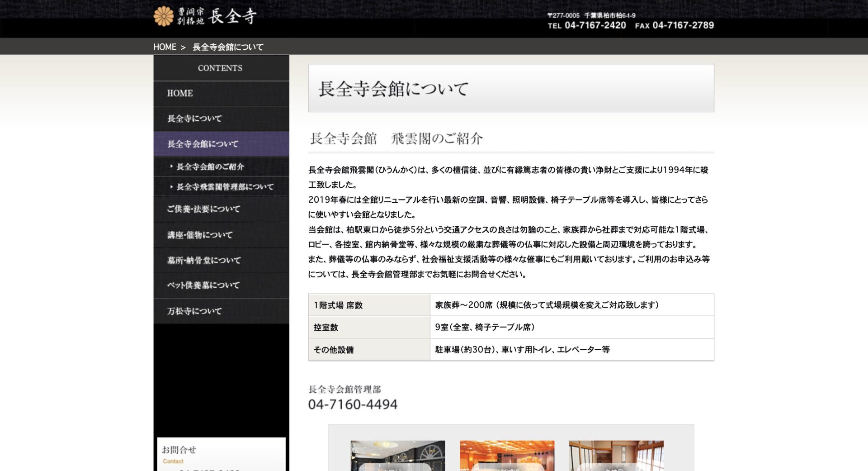Click the 長全寺 chrysanthemum logo emblem
This screenshot has height=471, width=868.
click(x=163, y=16)
